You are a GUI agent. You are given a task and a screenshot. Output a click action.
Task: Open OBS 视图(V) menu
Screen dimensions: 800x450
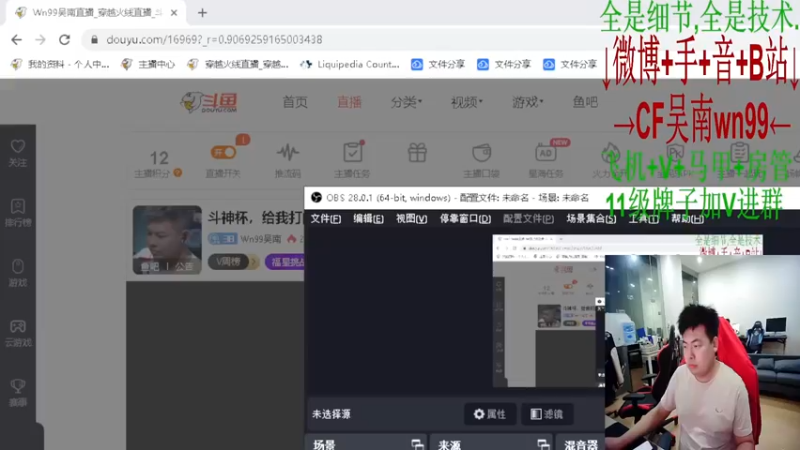411,218
